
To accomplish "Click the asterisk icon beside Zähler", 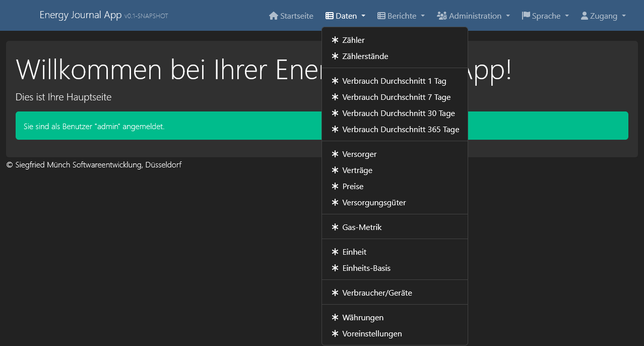I will coord(335,40).
